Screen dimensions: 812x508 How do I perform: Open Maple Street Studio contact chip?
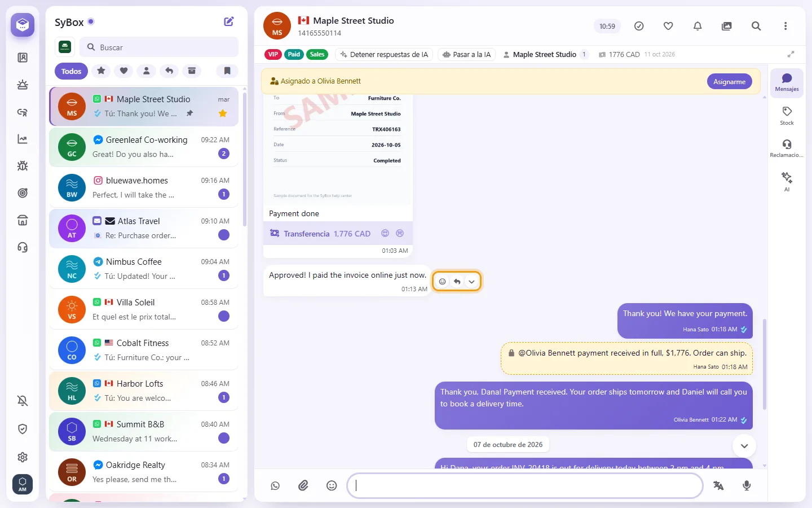point(545,55)
